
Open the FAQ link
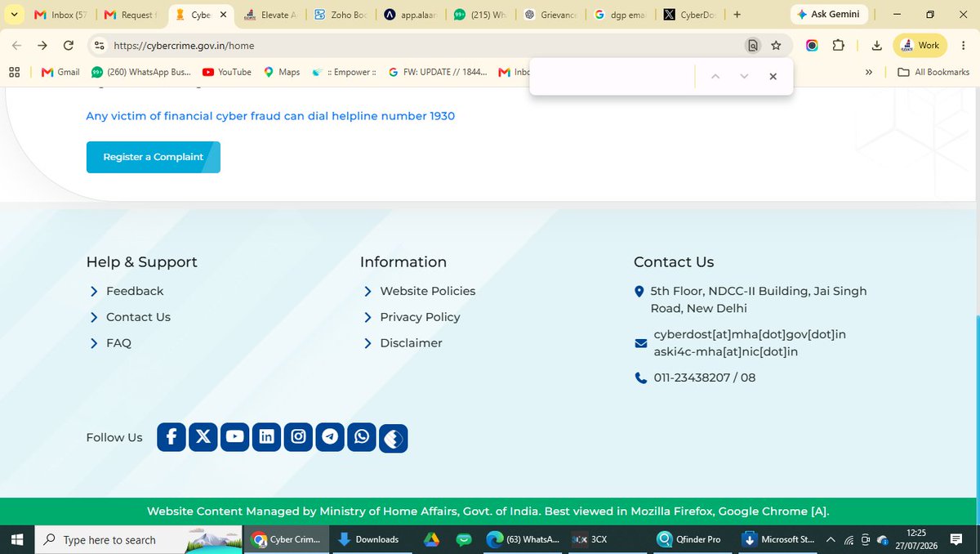point(118,343)
